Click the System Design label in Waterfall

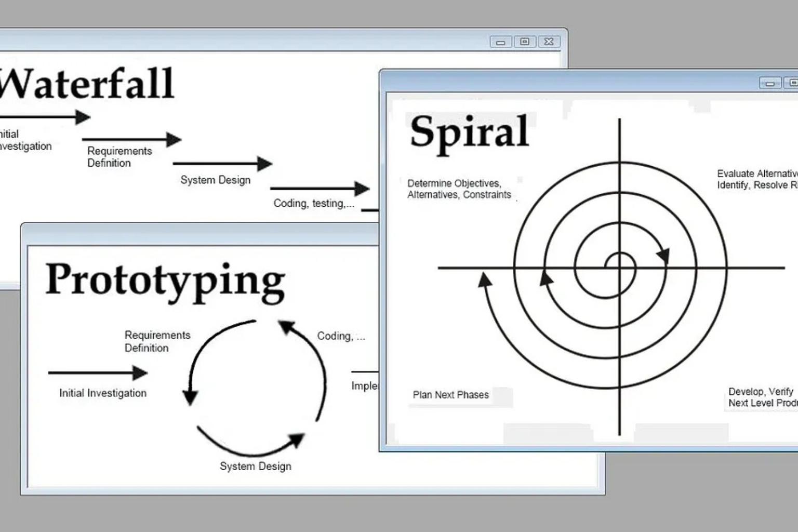[x=215, y=180]
